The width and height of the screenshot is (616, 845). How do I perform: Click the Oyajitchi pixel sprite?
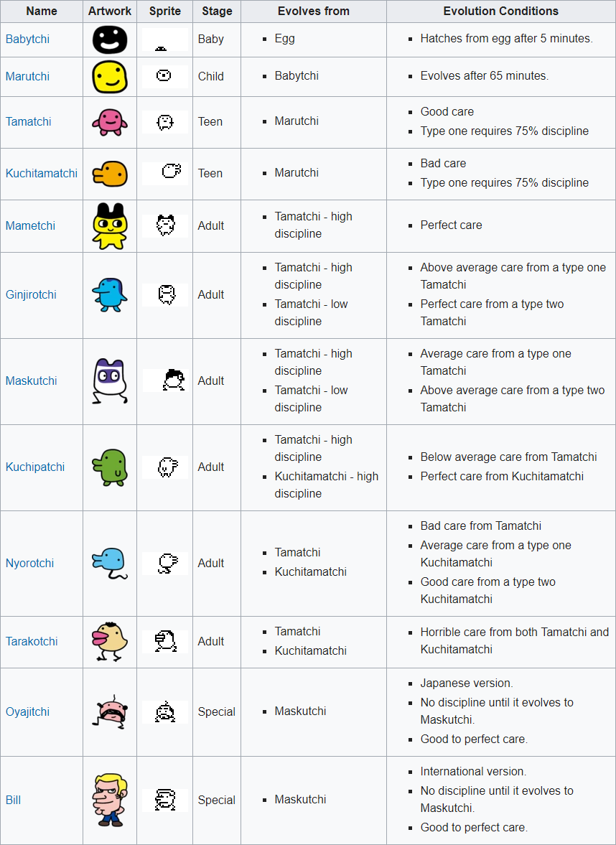coord(165,711)
